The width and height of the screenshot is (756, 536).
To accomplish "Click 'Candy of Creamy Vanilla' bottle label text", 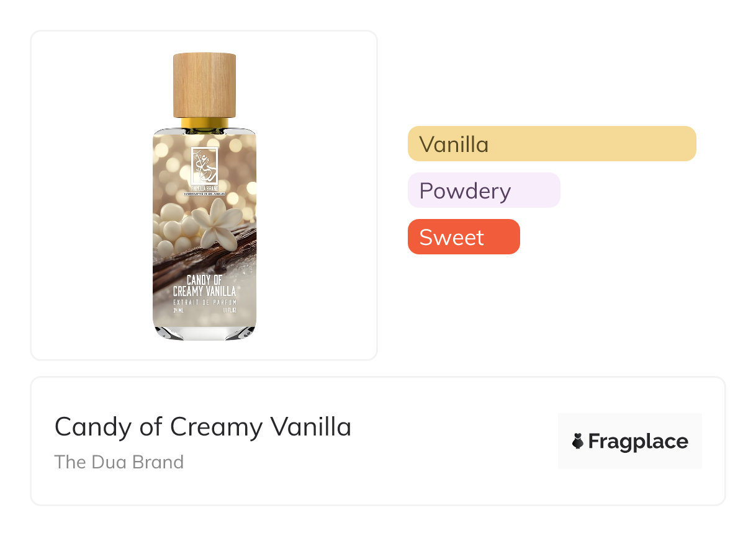I will click(x=204, y=286).
